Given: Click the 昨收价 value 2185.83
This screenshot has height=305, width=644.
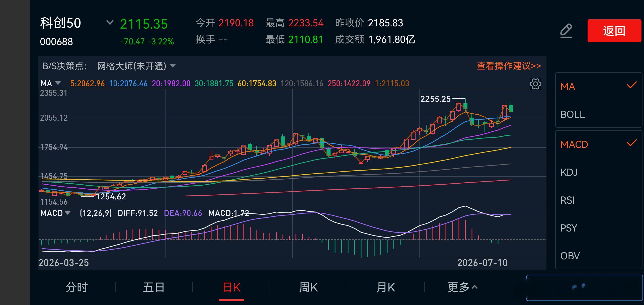Looking at the screenshot, I should [385, 23].
